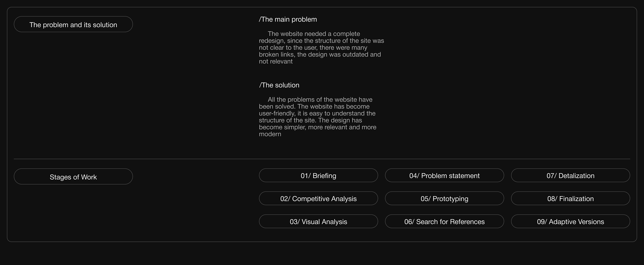Click the word 'modern' ending solution text
The height and width of the screenshot is (265, 644).
[270, 134]
